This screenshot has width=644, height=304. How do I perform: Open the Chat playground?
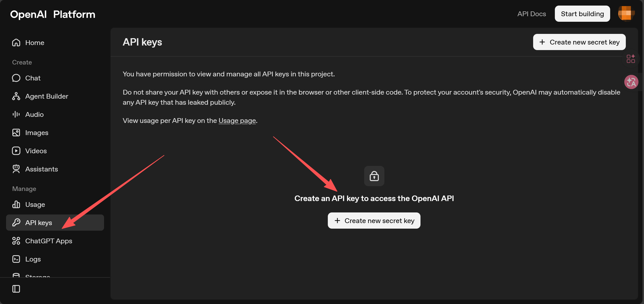[x=33, y=78]
